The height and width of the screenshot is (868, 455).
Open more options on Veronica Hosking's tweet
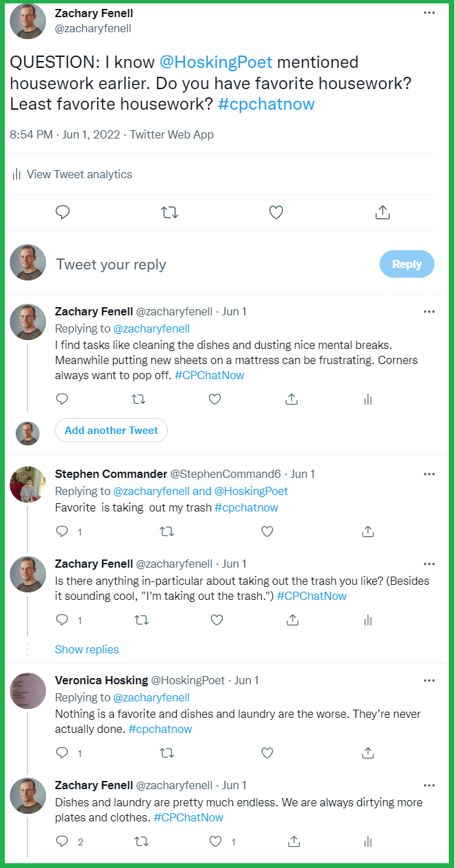pyautogui.click(x=429, y=680)
